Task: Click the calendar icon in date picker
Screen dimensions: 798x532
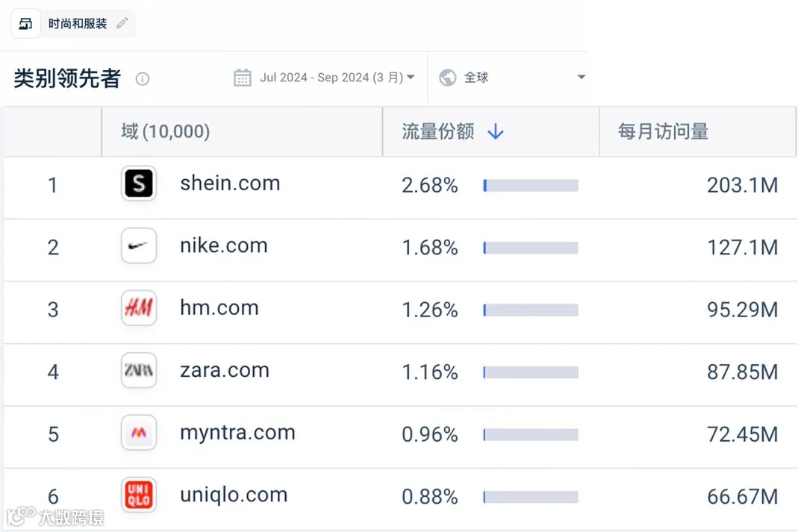Action: pos(242,78)
